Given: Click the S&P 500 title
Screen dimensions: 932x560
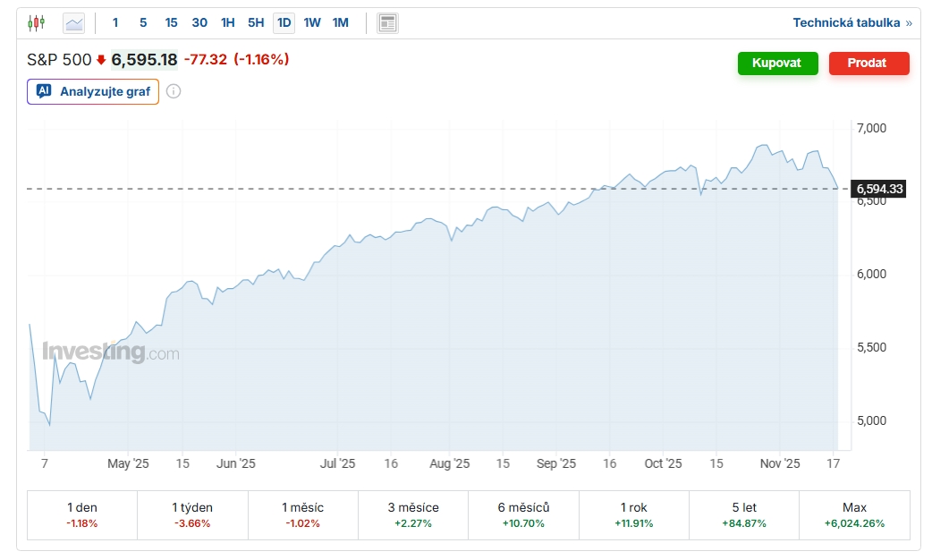Looking at the screenshot, I should (x=59, y=59).
